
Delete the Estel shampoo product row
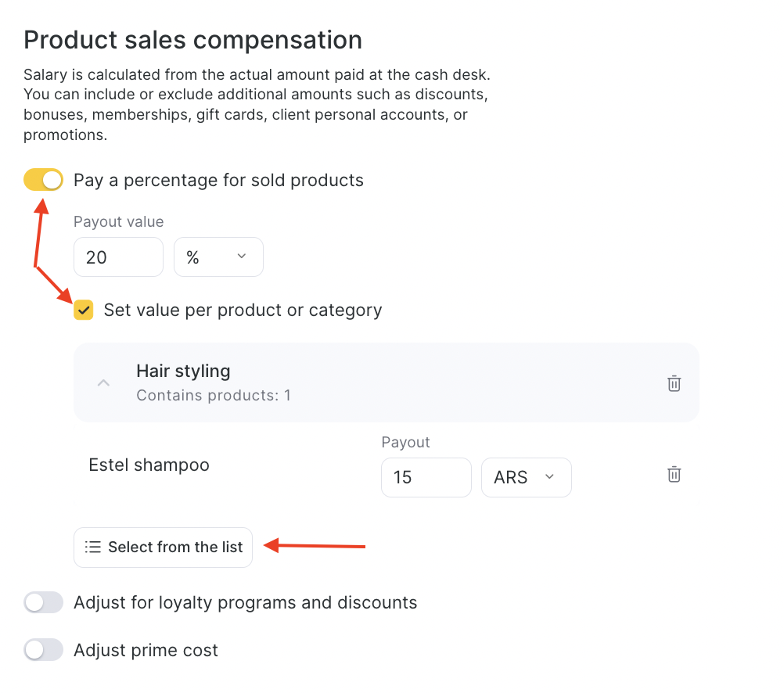click(x=674, y=475)
